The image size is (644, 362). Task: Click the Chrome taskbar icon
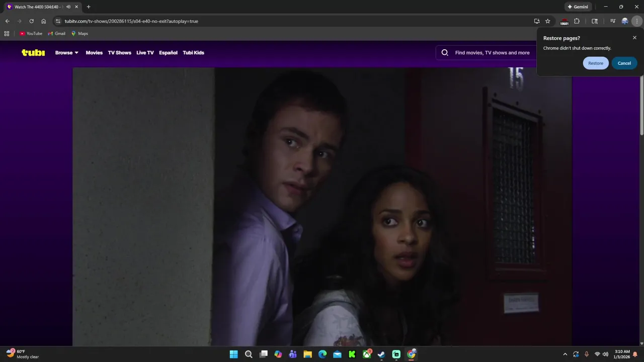click(411, 354)
